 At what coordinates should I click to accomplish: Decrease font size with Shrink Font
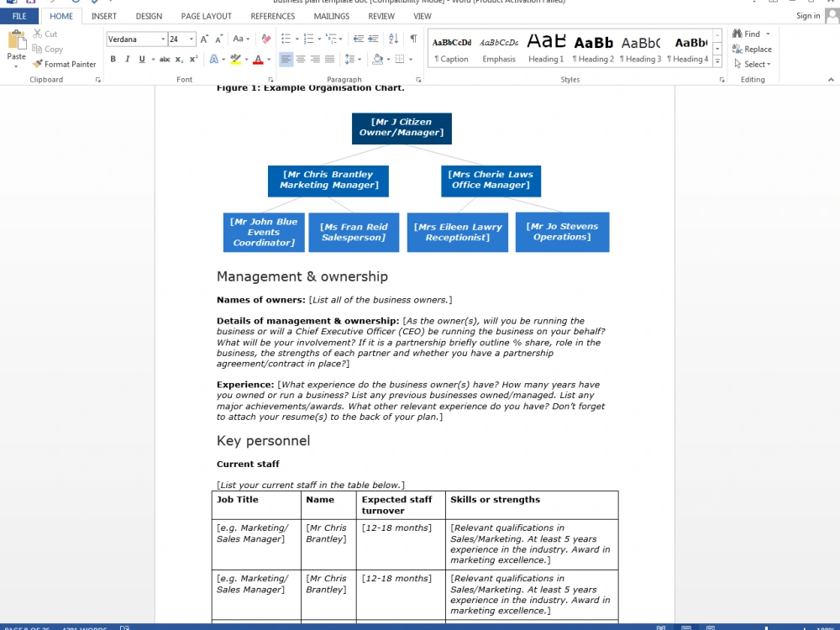[218, 39]
